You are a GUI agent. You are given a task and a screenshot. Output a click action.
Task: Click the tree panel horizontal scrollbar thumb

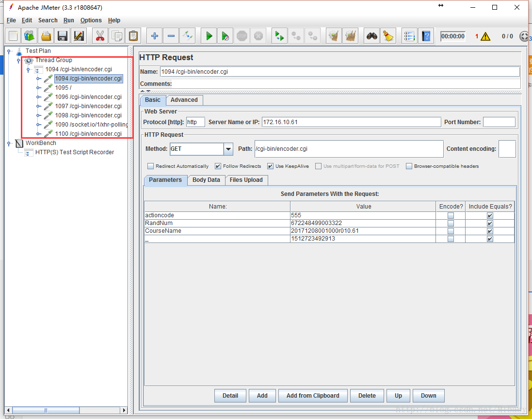(46, 411)
